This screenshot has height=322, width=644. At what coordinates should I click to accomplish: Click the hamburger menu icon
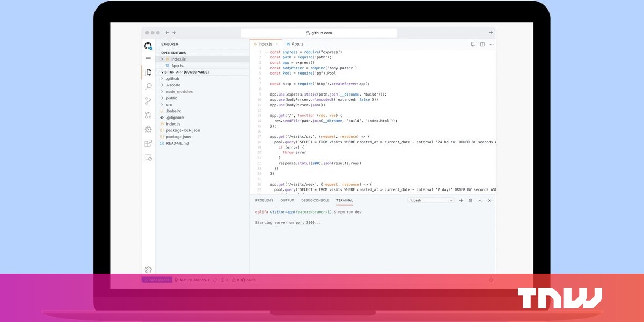(148, 58)
